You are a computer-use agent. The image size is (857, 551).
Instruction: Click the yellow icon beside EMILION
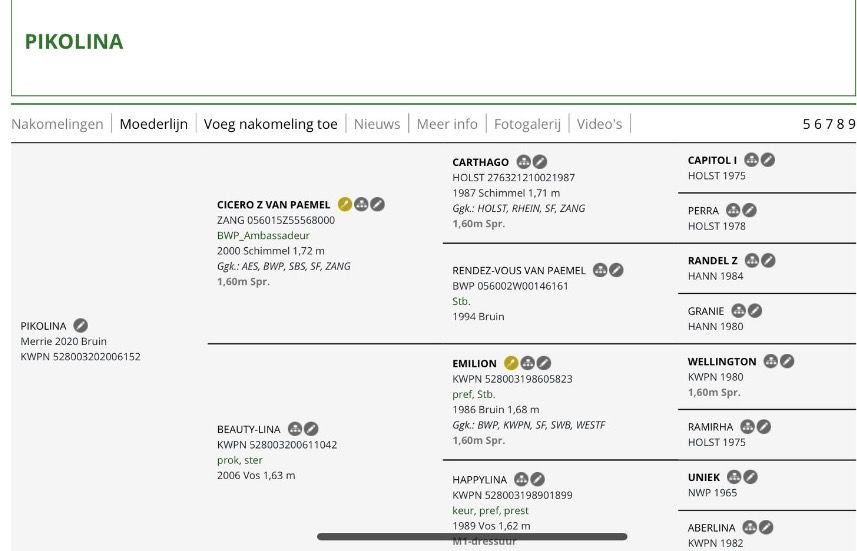[511, 363]
